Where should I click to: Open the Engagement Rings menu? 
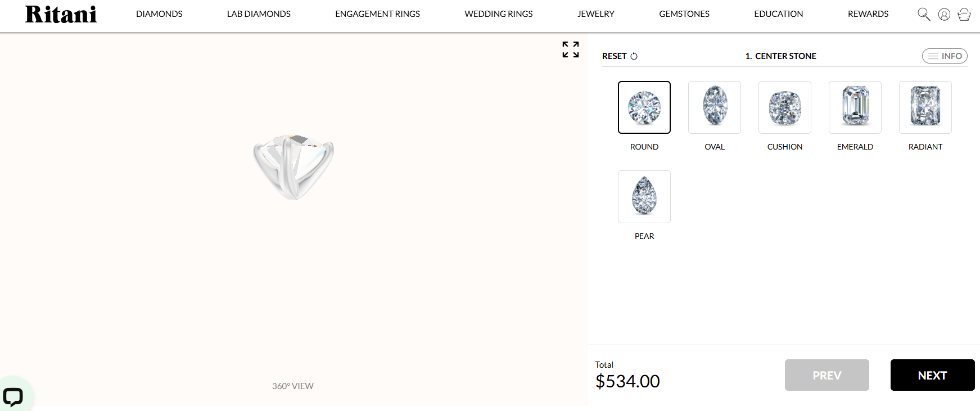point(377,14)
